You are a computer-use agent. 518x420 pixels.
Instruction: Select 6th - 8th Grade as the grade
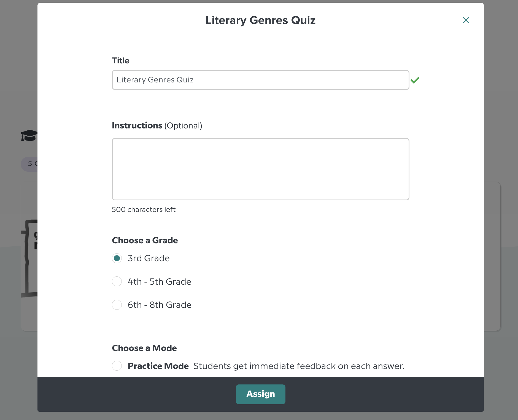tap(117, 305)
